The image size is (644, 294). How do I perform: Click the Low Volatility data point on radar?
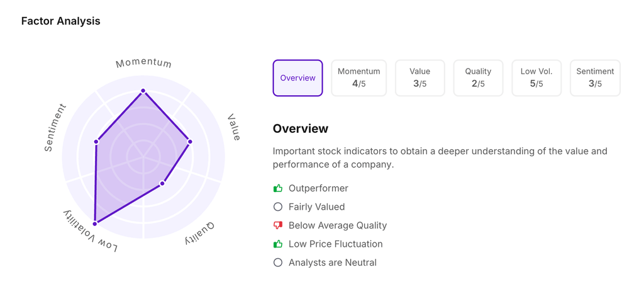pos(95,223)
